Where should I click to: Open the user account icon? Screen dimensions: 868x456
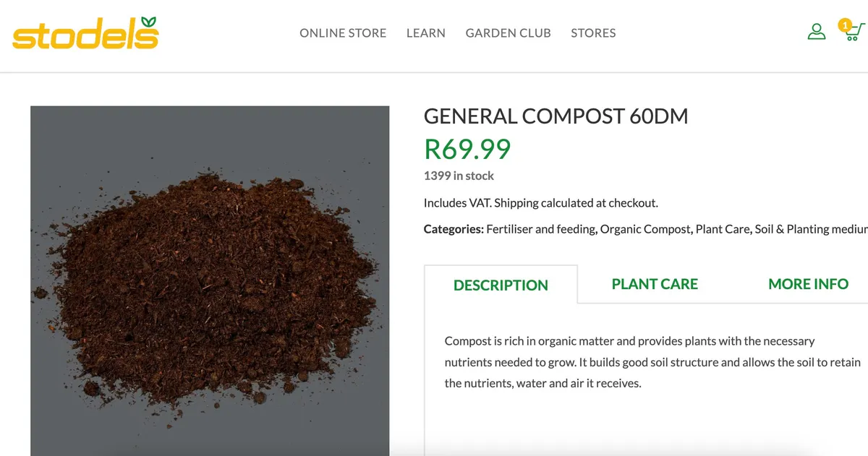pyautogui.click(x=817, y=32)
